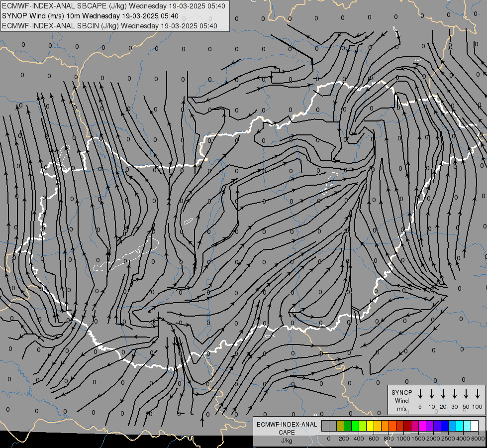487x448 pixels.
Task: Pick the pure yellow CAPE legend swatch
Action: tap(370, 426)
